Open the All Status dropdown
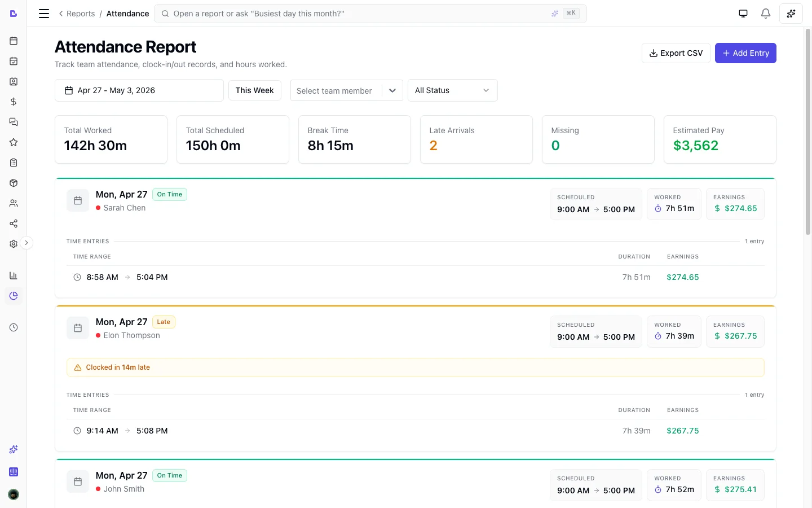 click(453, 90)
